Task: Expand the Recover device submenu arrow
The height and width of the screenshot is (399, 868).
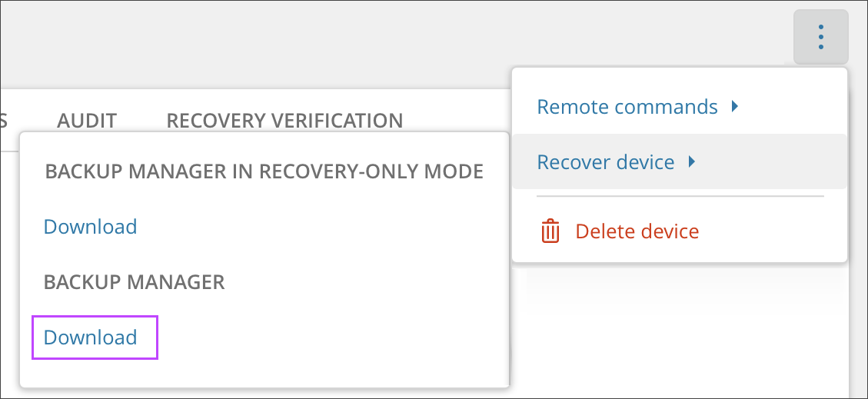Action: 692,162
